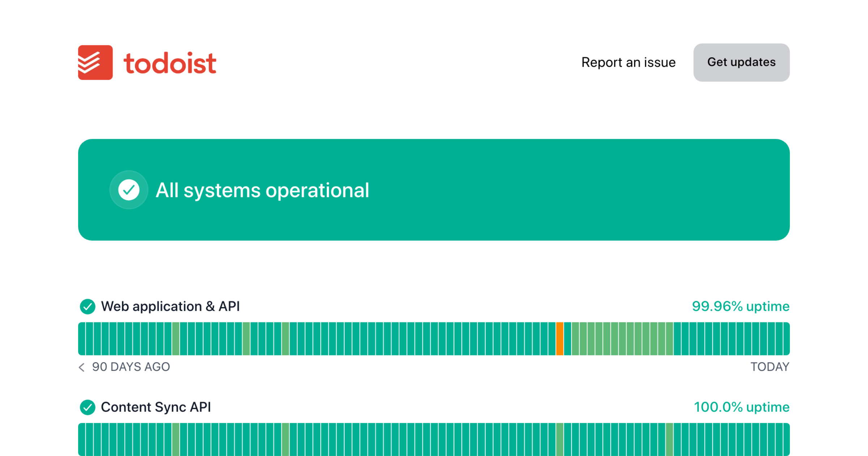Viewport: 868px width, 456px height.
Task: Click the orange incident bar in Web application timeline
Action: [x=559, y=339]
